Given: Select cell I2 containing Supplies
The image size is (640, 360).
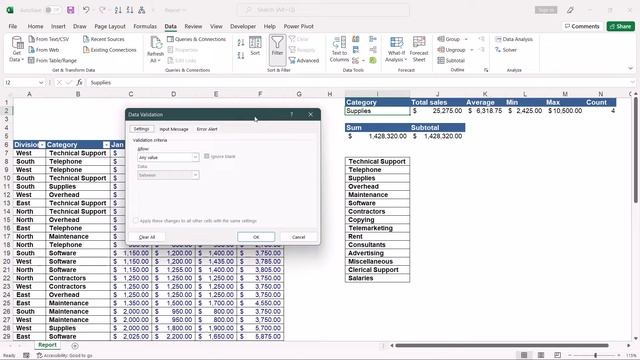Looking at the screenshot, I should pyautogui.click(x=377, y=111).
